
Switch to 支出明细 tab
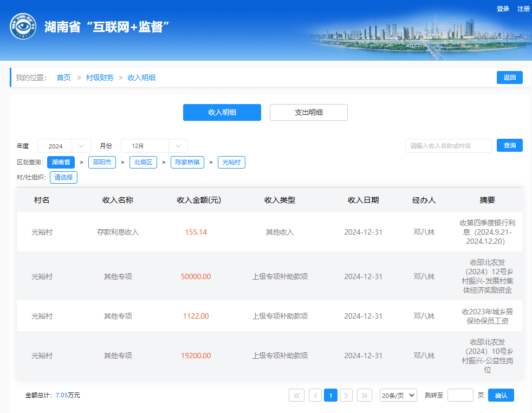point(308,112)
